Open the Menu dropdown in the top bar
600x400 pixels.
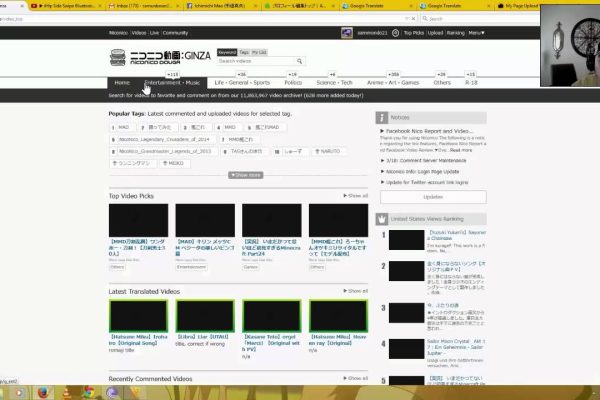476,33
